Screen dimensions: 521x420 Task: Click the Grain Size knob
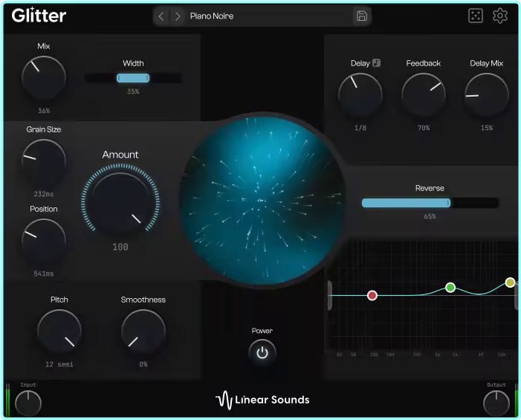[x=44, y=161]
